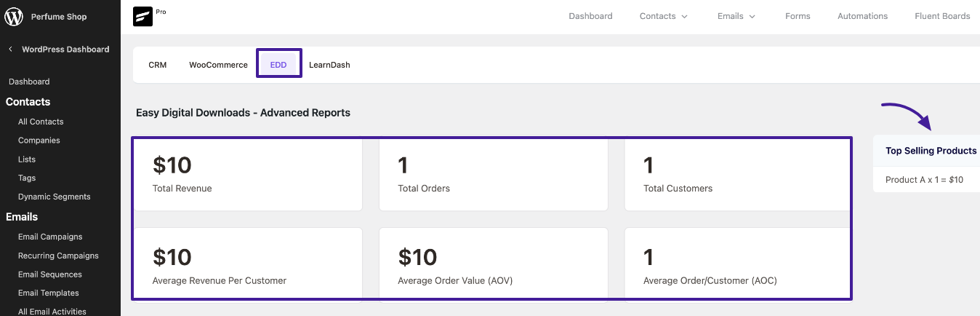This screenshot has height=316, width=980.
Task: Open Tags in sidebar
Action: pyautogui.click(x=27, y=178)
